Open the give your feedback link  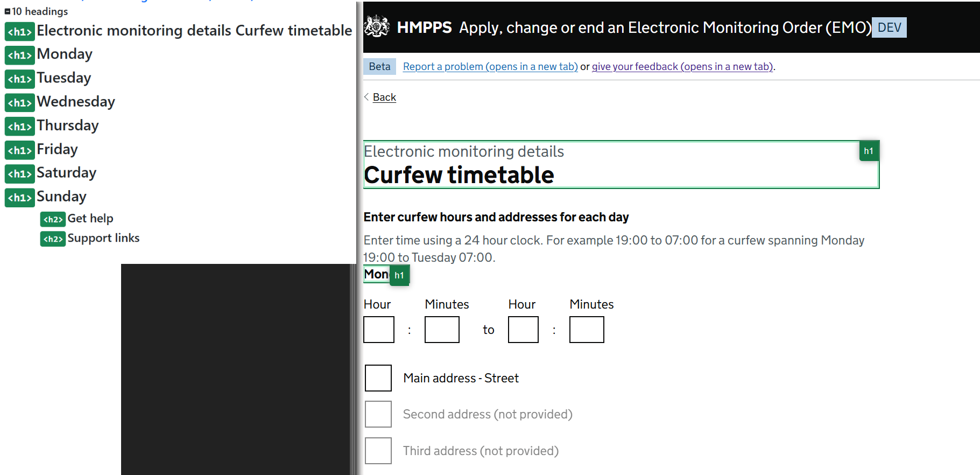pos(682,66)
